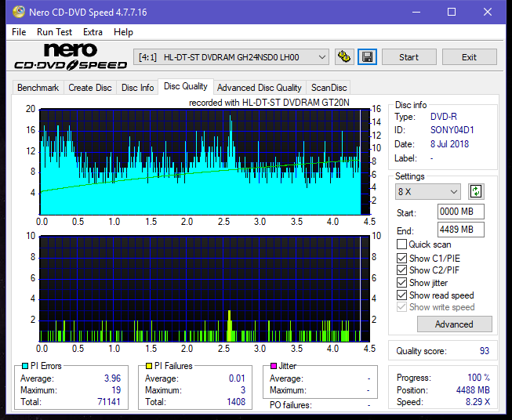Click the refresh speed settings icon
Viewport: 512px width, 420px height.
(476, 191)
